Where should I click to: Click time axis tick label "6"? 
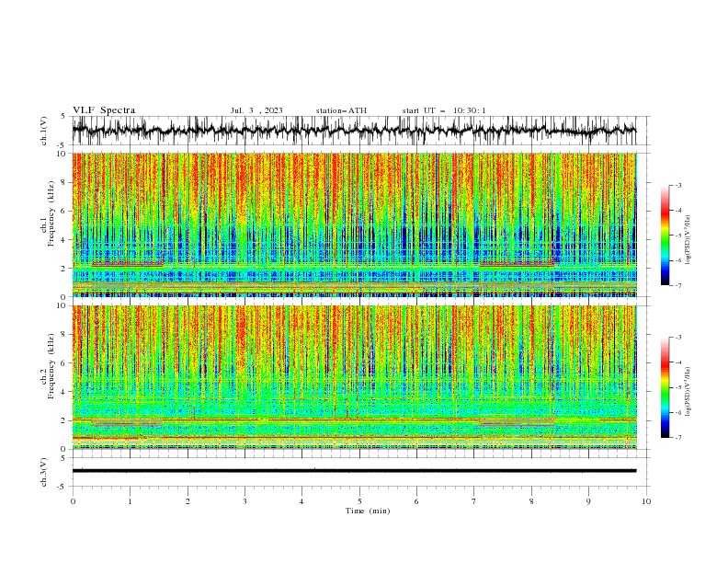click(x=416, y=501)
